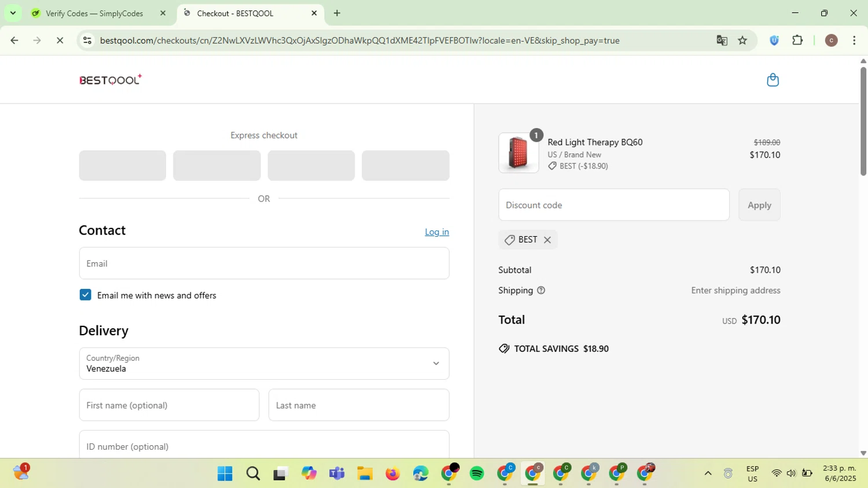The height and width of the screenshot is (488, 868).
Task: Uncheck Email me with news and offers
Action: [85, 295]
